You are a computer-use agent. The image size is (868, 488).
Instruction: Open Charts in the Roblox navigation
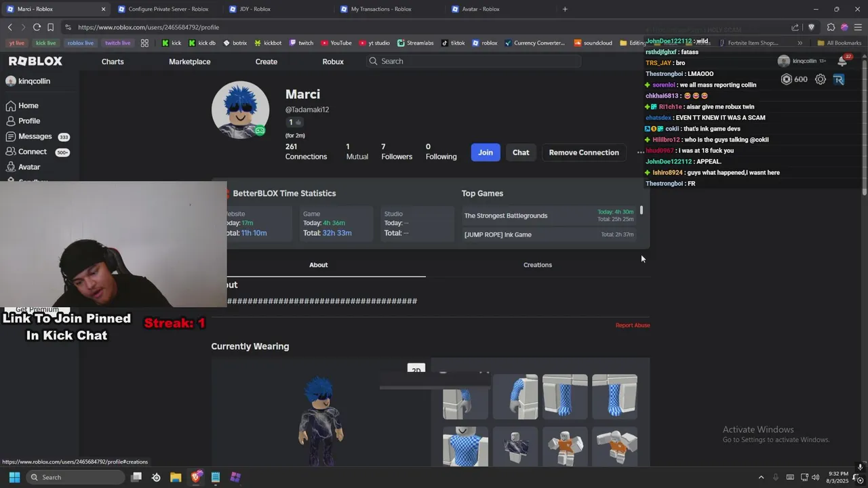[113, 62]
